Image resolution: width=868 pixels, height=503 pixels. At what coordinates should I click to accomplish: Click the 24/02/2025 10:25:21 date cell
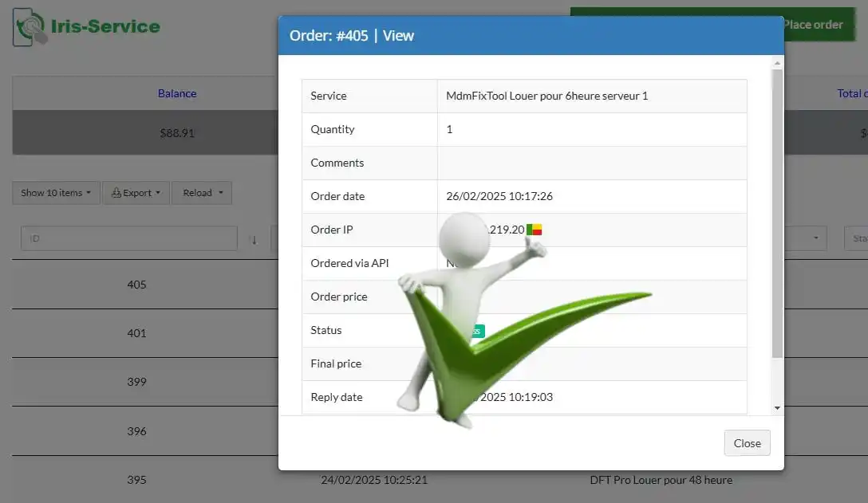pos(374,480)
